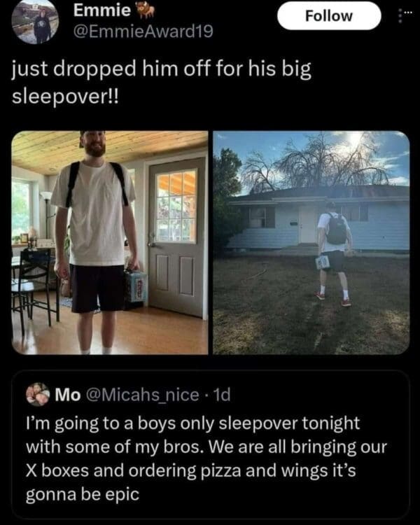This screenshot has height=525, width=420.
Task: Click the 'gonna be epic' line in the quoted tweet
Action: coord(83,494)
